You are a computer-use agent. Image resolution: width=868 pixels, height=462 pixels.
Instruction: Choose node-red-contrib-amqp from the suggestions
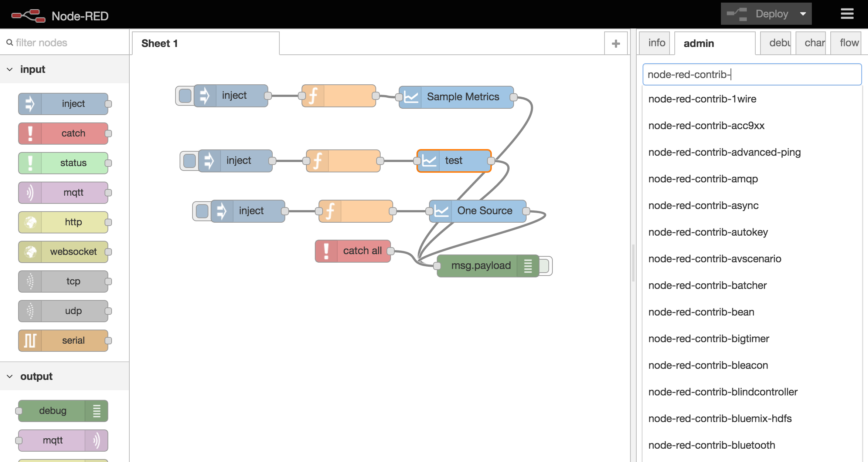tap(703, 179)
